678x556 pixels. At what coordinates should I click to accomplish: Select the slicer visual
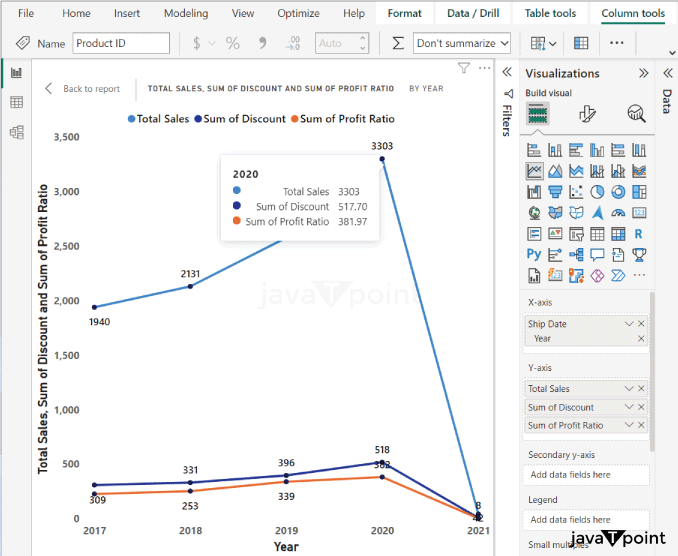point(576,234)
